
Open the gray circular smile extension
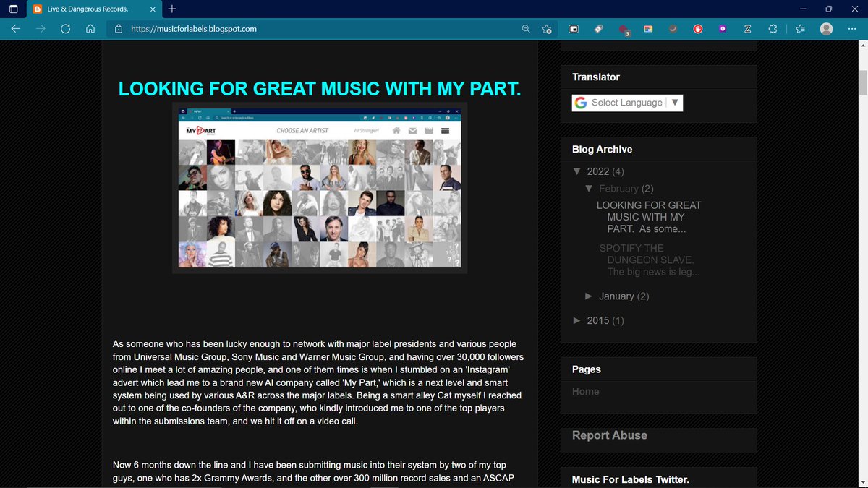pos(673,29)
